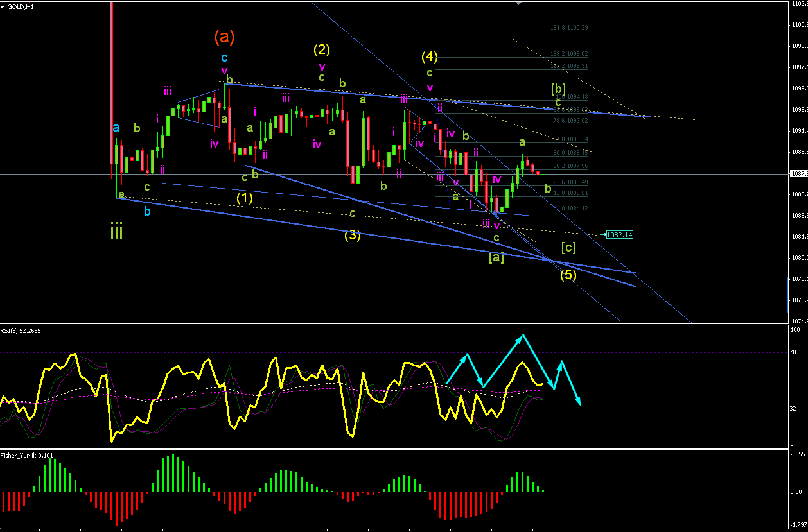
Task: Click the GOLD,H1 chart title
Action: pyautogui.click(x=21, y=7)
